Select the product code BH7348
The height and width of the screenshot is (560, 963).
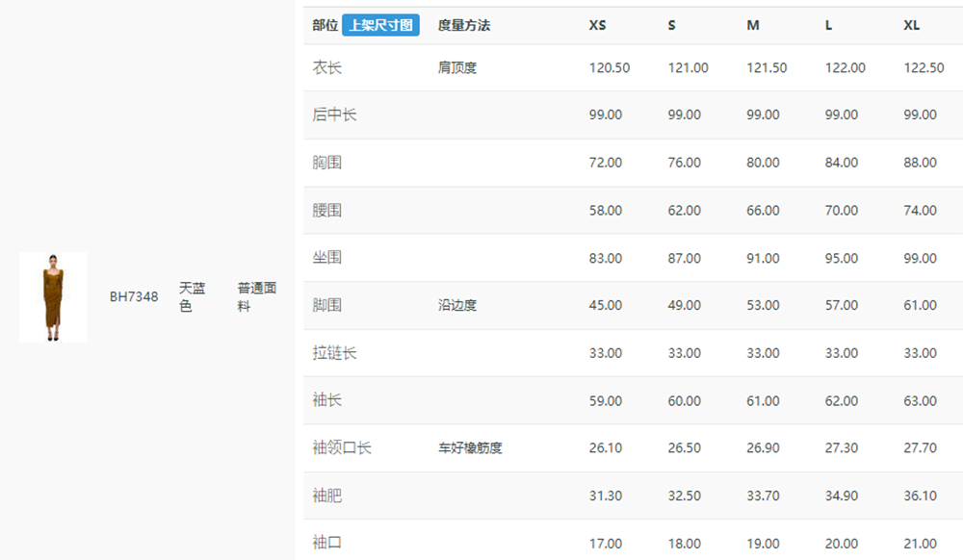[134, 297]
